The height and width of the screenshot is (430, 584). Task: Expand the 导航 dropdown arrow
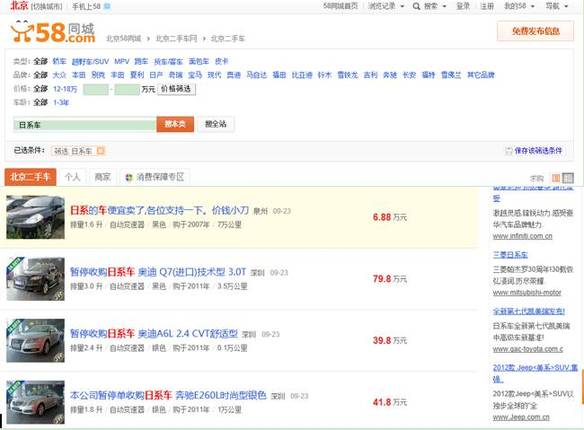[x=566, y=6]
